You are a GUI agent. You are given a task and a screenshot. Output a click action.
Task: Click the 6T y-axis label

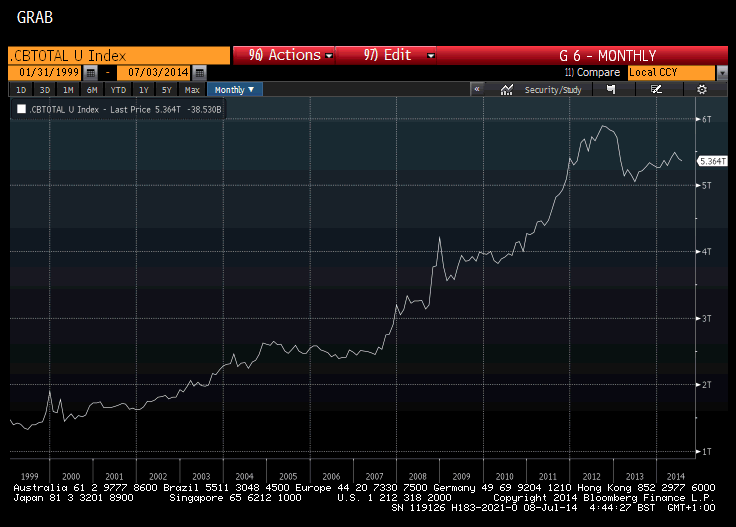click(706, 119)
